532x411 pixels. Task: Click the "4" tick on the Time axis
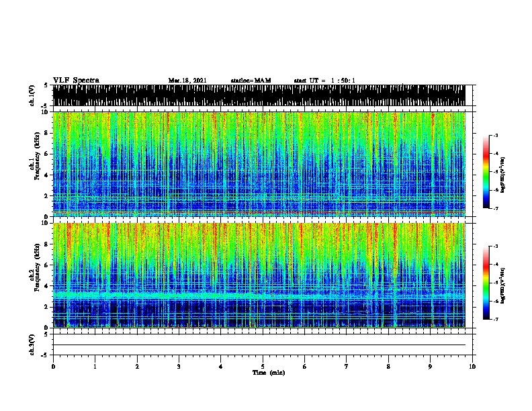point(221,367)
